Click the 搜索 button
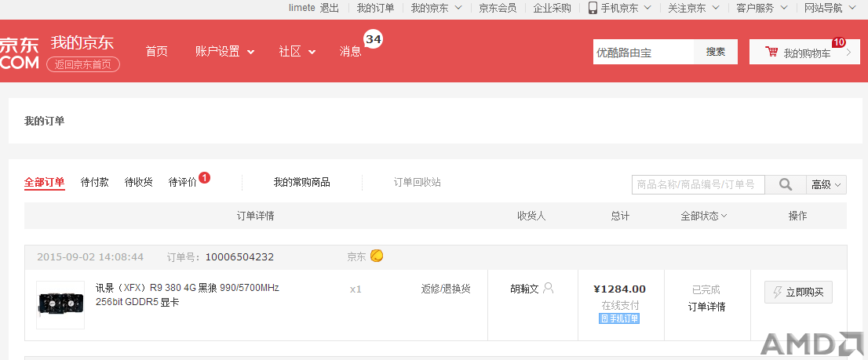 coord(716,52)
